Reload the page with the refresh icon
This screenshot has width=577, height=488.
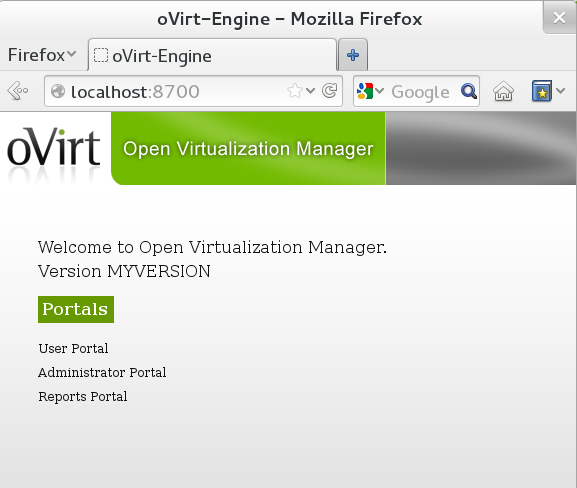pos(329,91)
